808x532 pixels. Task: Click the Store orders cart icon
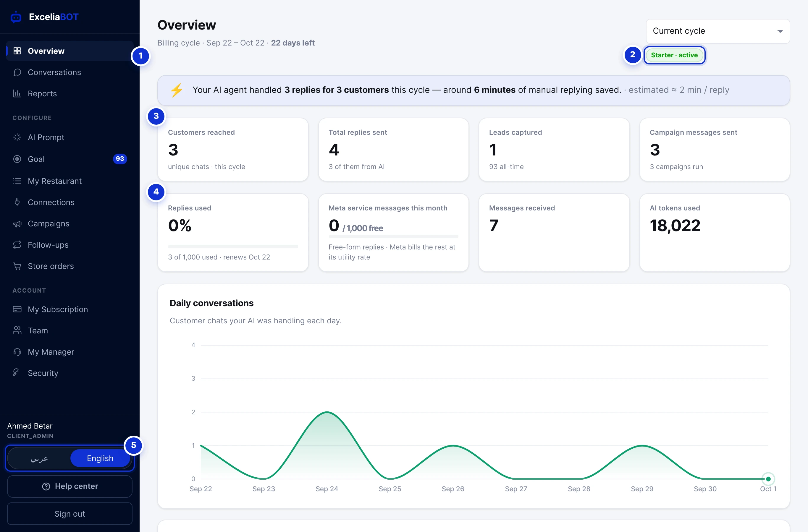coord(17,266)
